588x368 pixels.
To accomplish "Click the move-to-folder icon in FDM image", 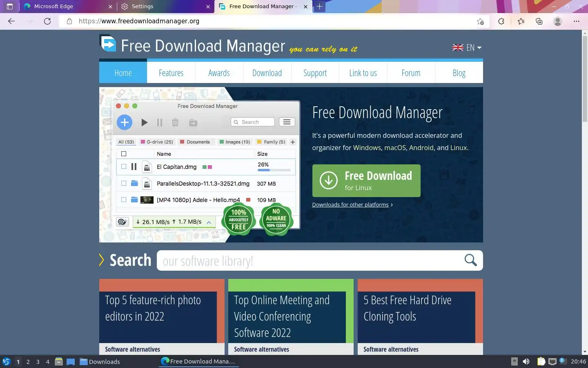I will click(193, 123).
